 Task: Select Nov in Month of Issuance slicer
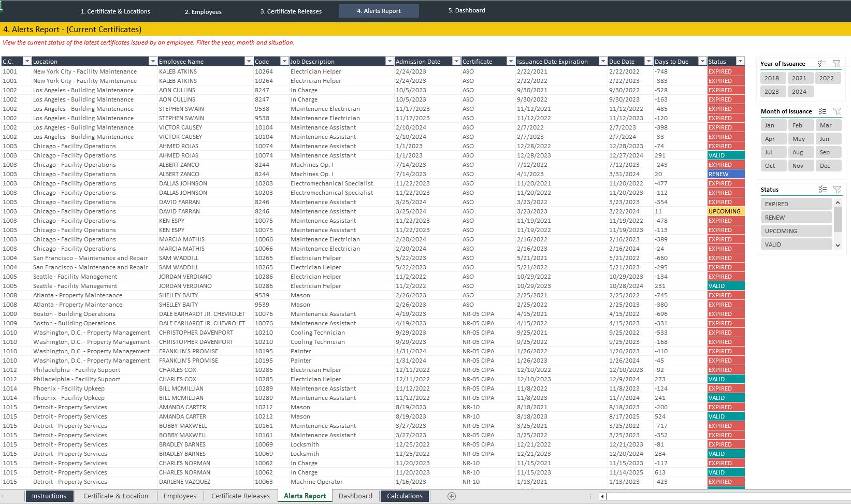801,166
